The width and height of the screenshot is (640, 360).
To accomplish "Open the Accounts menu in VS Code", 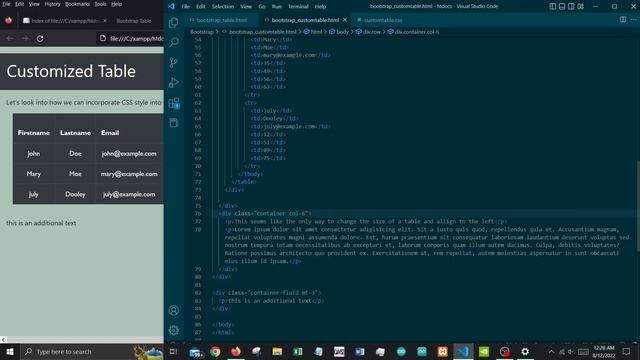I will click(x=174, y=310).
